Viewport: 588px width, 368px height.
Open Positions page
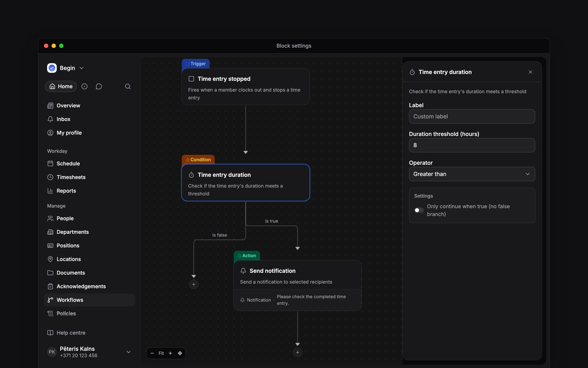coord(89,246)
